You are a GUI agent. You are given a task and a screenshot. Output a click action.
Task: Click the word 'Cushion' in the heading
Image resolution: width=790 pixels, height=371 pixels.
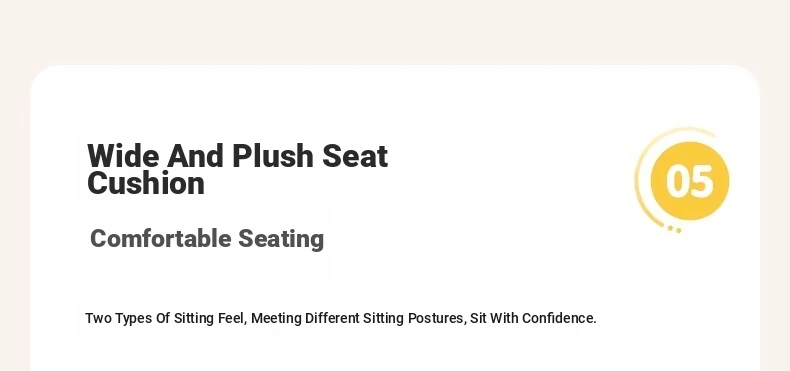146,183
